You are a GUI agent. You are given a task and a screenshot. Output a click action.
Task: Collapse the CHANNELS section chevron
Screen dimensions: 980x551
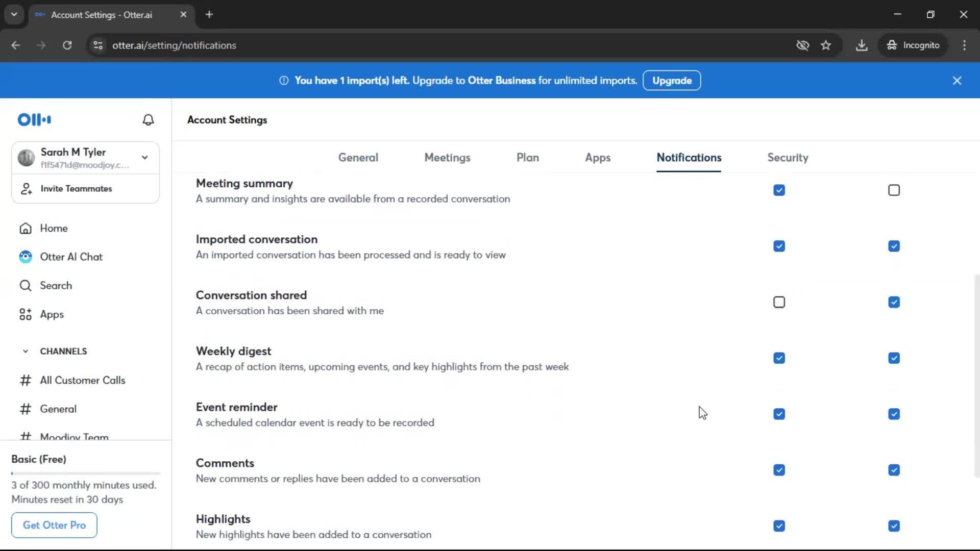[x=26, y=352]
